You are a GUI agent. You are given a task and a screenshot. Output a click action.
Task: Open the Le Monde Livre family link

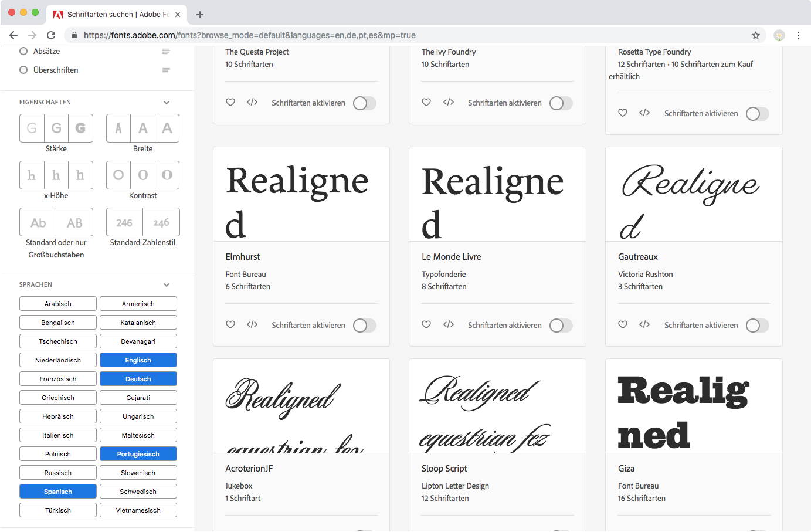coord(452,257)
